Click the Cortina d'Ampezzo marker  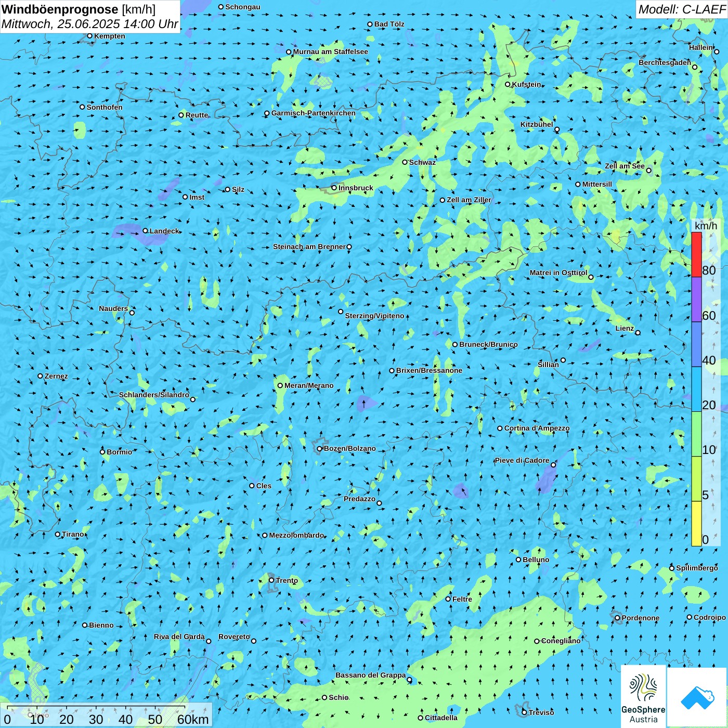point(500,428)
